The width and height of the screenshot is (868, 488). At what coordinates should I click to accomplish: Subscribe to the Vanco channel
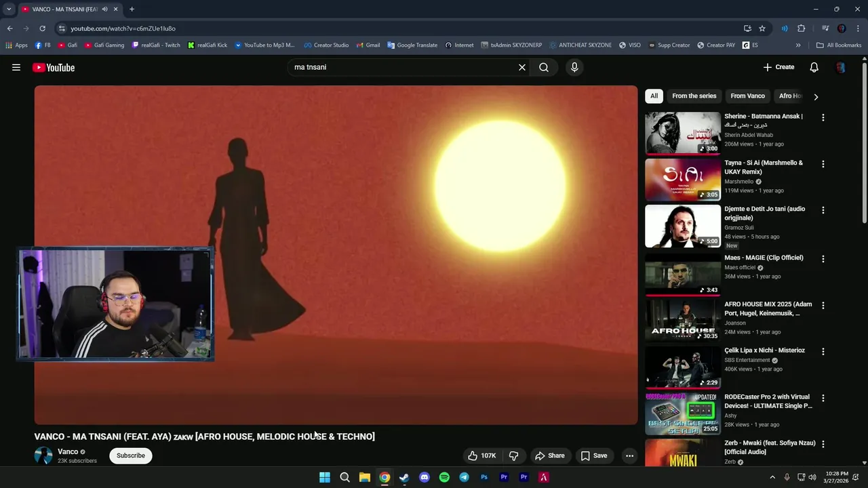[131, 455]
